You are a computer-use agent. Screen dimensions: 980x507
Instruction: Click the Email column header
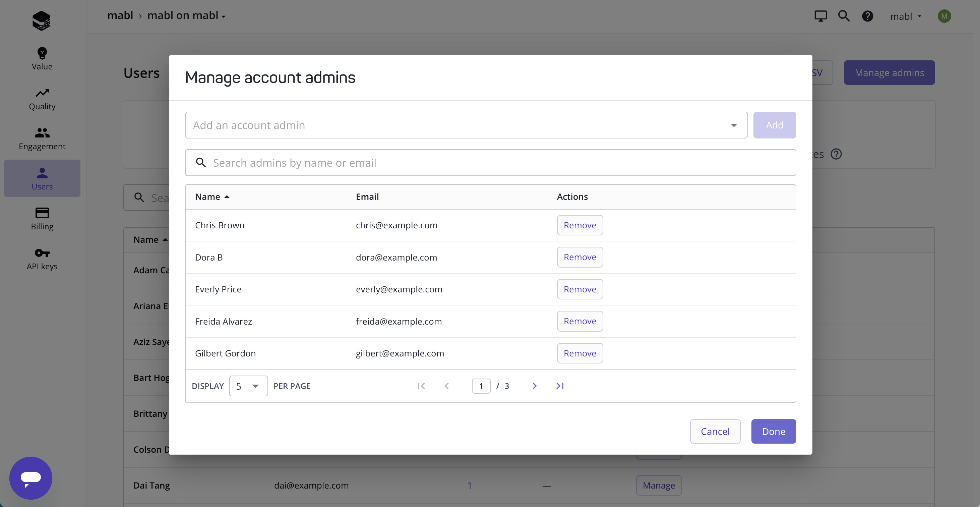367,197
